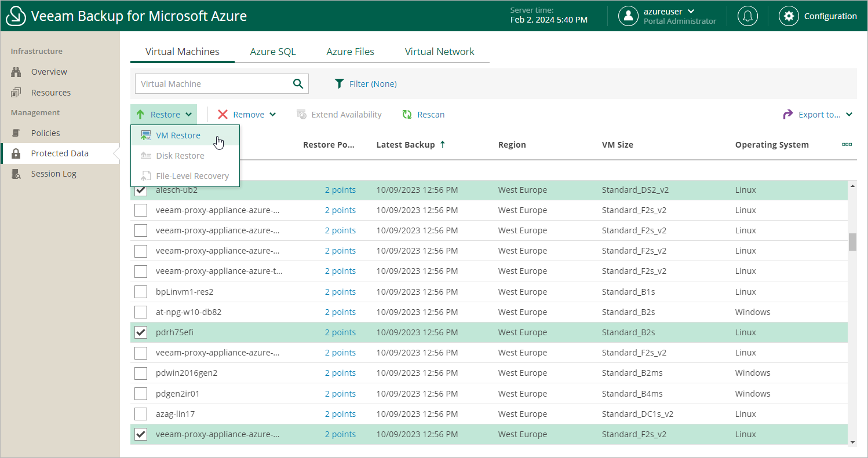The width and height of the screenshot is (868, 458).
Task: Click the red Remove X icon
Action: (x=223, y=115)
